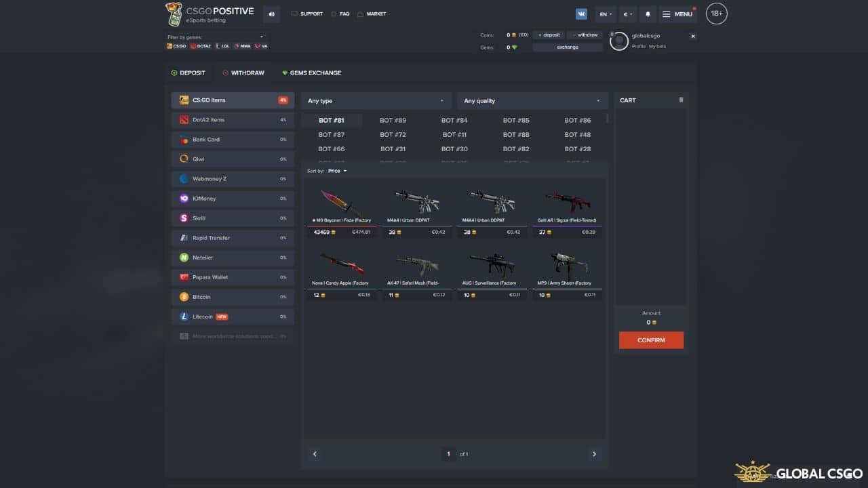
Task: Open the Support page
Action: pos(307,14)
